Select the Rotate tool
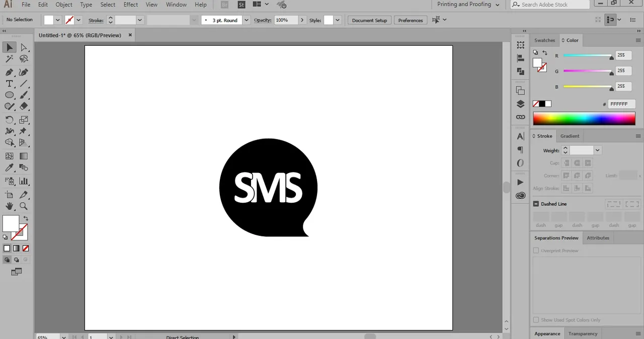Screen dimensions: 644x339 click(x=10, y=120)
